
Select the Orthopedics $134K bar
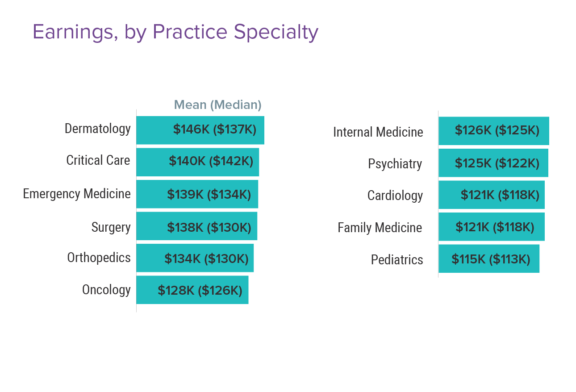195,258
